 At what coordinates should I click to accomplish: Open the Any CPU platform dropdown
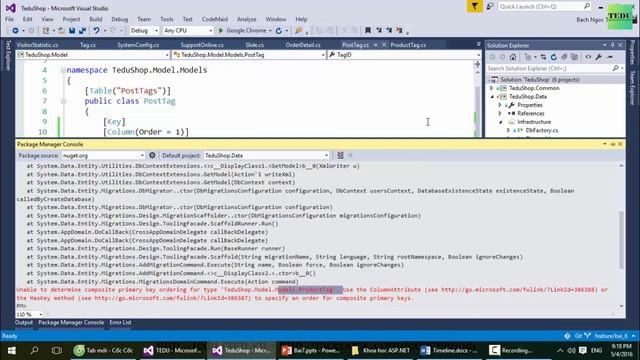click(x=211, y=31)
